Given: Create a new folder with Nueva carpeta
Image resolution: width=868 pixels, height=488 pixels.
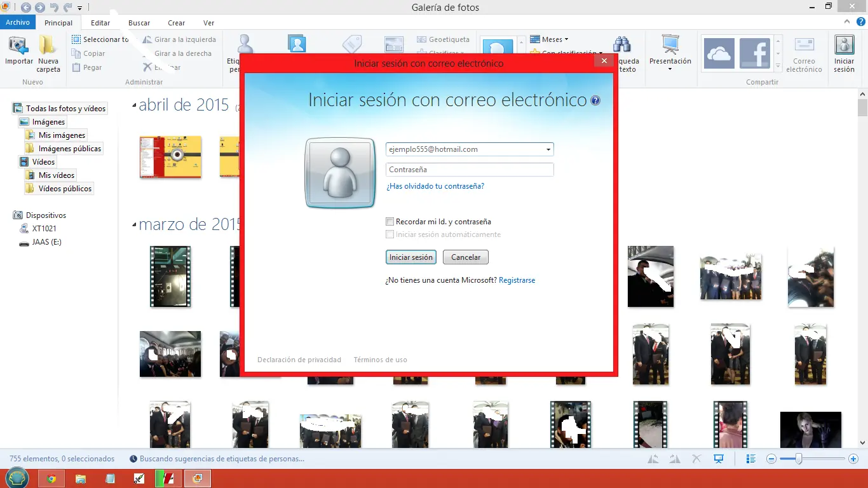Looking at the screenshot, I should click(48, 54).
